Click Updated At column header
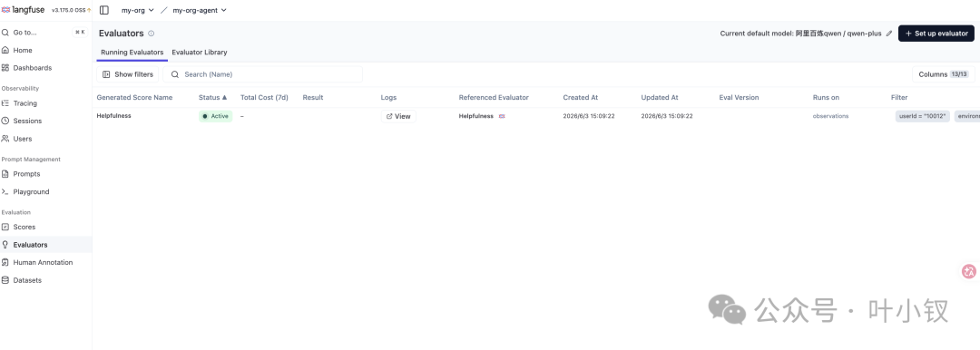Image resolution: width=980 pixels, height=350 pixels. tap(660, 98)
